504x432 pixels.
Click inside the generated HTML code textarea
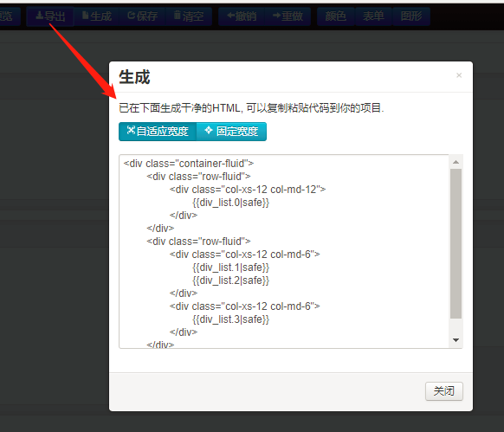point(284,251)
